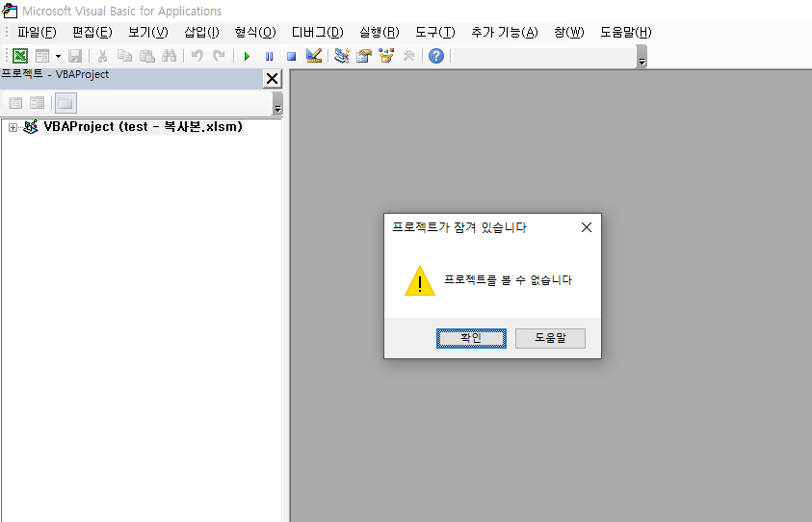Select VBAProject (test - 복사본.xlsm) tree item
The width and height of the screenshot is (812, 522).
pyautogui.click(x=143, y=126)
